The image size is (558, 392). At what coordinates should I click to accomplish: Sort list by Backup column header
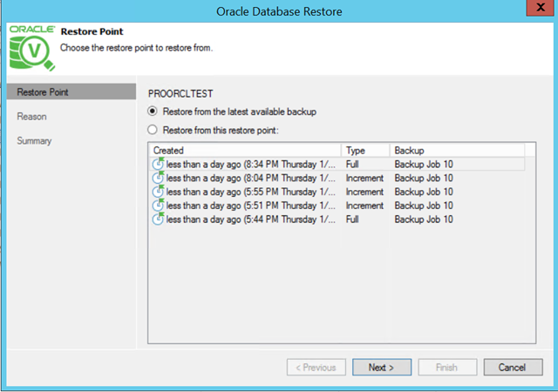[x=458, y=151]
